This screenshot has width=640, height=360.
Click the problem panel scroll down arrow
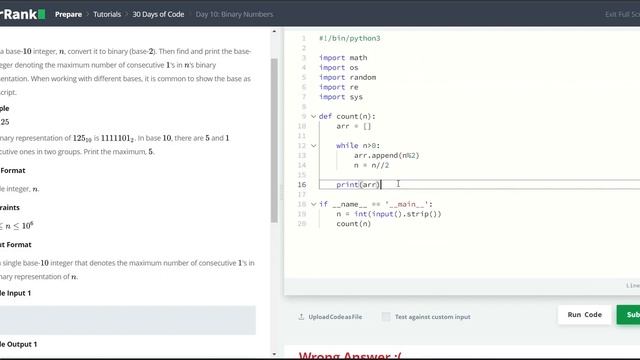[x=274, y=354]
